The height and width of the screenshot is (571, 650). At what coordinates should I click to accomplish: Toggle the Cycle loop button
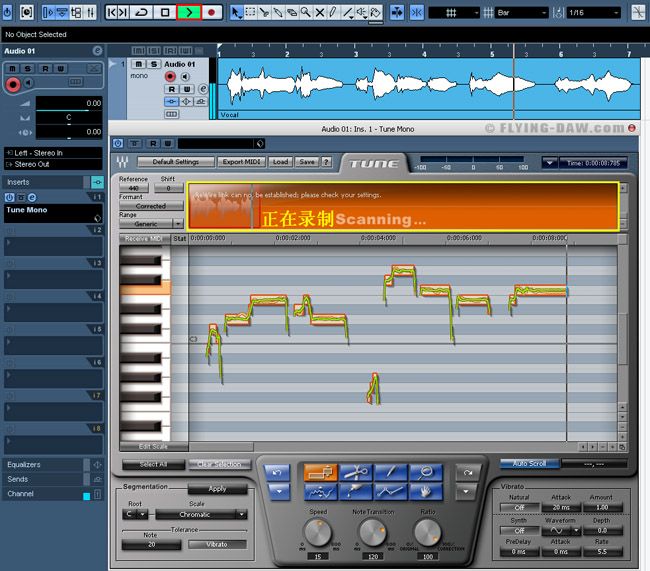tap(142, 12)
